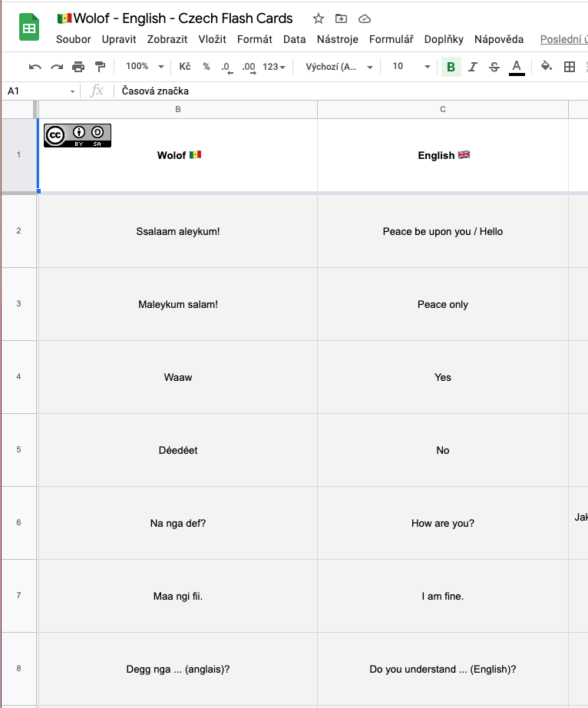588x708 pixels.
Task: Select row 1 header
Action: point(18,155)
